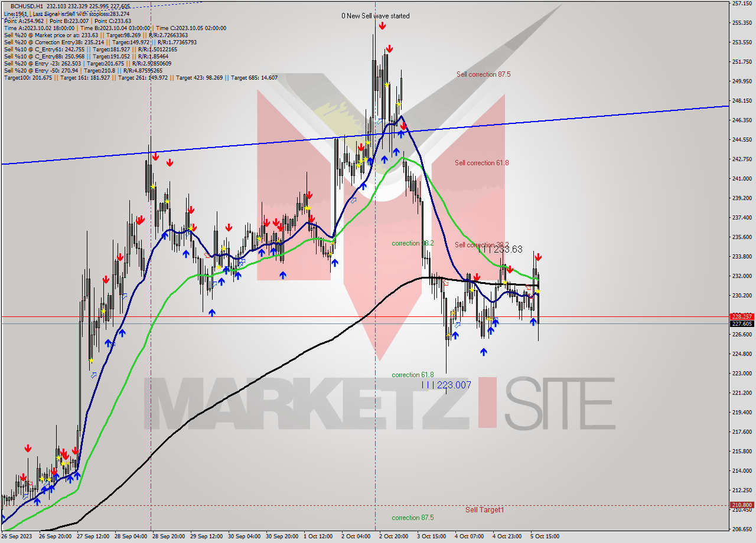Click the 'Target100: 201.675' targets line
The width and height of the screenshot is (756, 543).
pyautogui.click(x=141, y=77)
